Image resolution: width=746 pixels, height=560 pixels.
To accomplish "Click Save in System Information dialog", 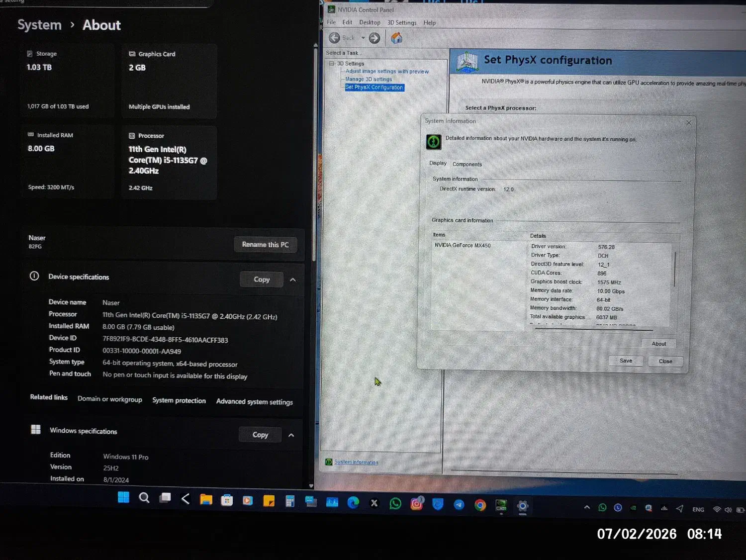I will (626, 361).
